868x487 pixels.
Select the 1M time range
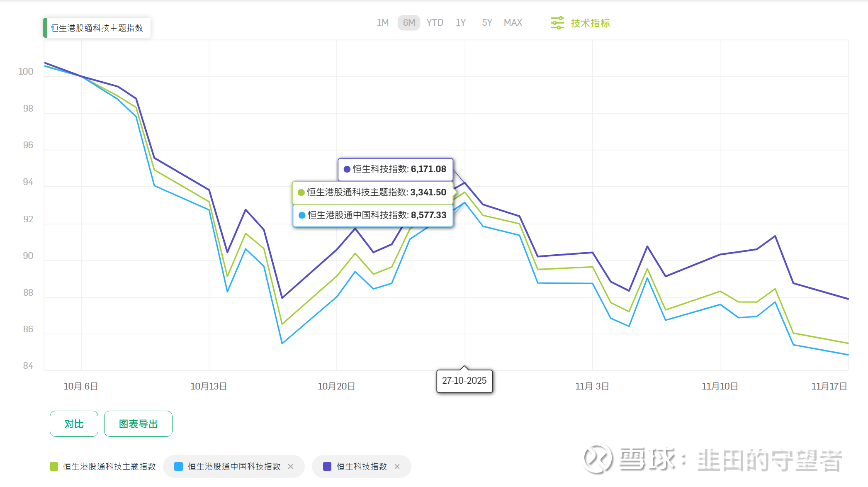[x=382, y=23]
